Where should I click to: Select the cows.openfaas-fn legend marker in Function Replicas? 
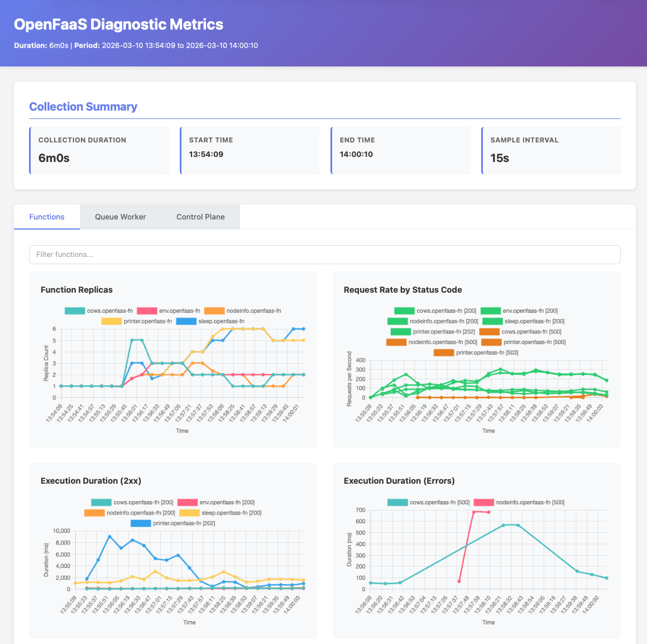coord(75,311)
